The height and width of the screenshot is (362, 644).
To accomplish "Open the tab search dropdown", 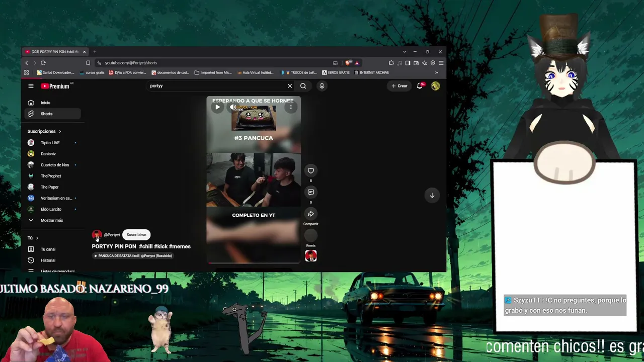I will (x=405, y=52).
